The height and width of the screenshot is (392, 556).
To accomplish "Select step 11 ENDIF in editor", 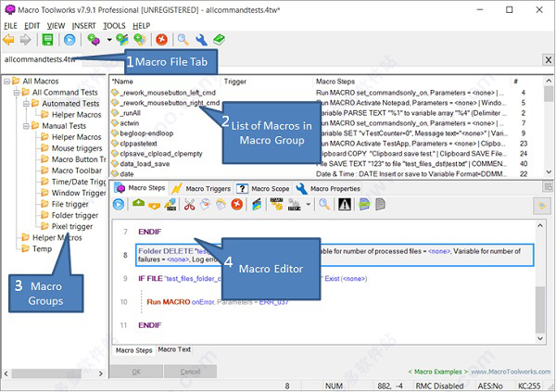I will point(149,325).
